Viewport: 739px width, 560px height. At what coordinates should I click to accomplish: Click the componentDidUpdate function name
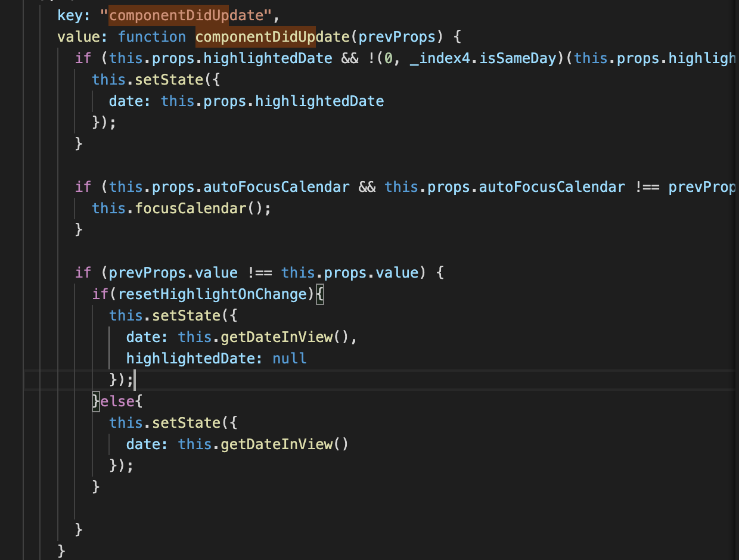(272, 36)
